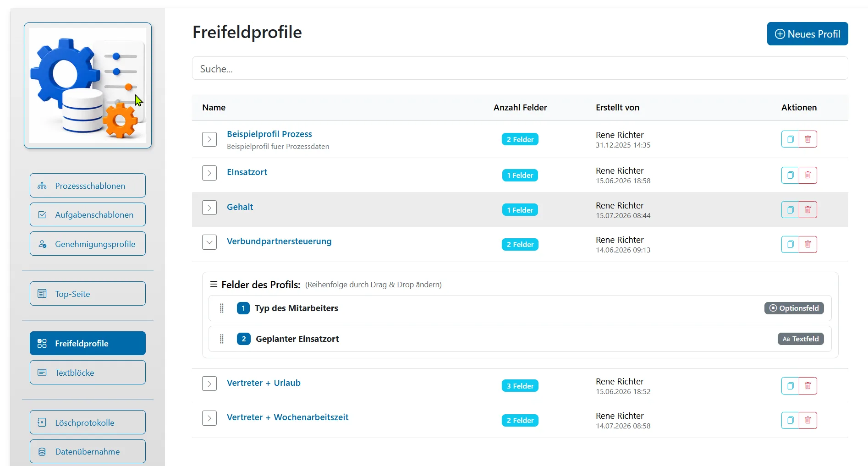The width and height of the screenshot is (868, 466).
Task: Create a new profile with Neues Profil
Action: (808, 34)
